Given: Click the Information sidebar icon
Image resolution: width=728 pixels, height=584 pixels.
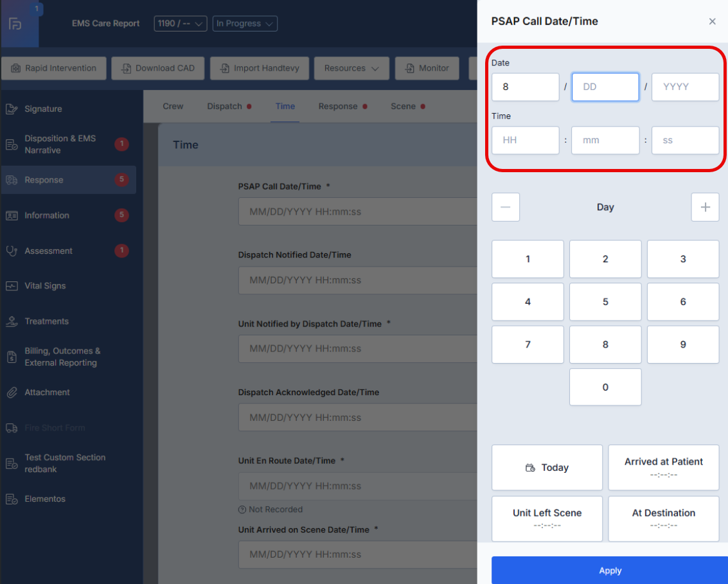Looking at the screenshot, I should point(12,216).
